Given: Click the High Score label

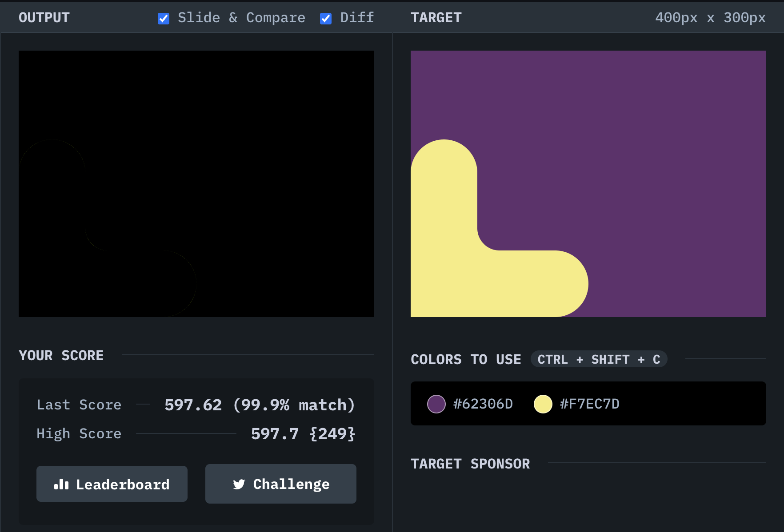Looking at the screenshot, I should 79,434.
